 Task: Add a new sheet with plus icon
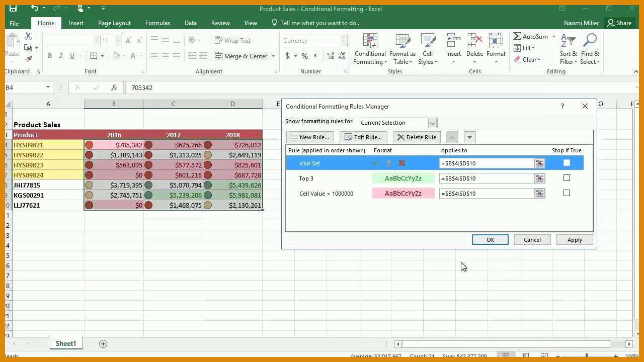coord(103,343)
